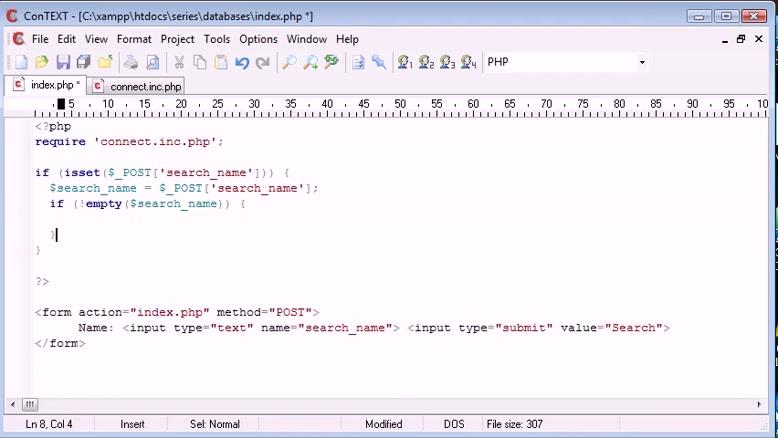Redo edit with grey arrow icon
Viewport: 778px width, 438px height.
pyautogui.click(x=263, y=62)
